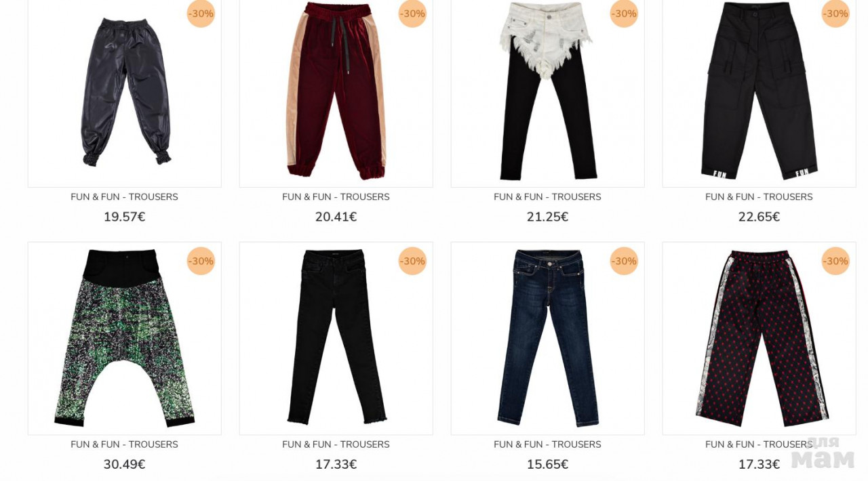View the white denim shorts over black leggings
This screenshot has height=481, width=868.
coord(547,93)
